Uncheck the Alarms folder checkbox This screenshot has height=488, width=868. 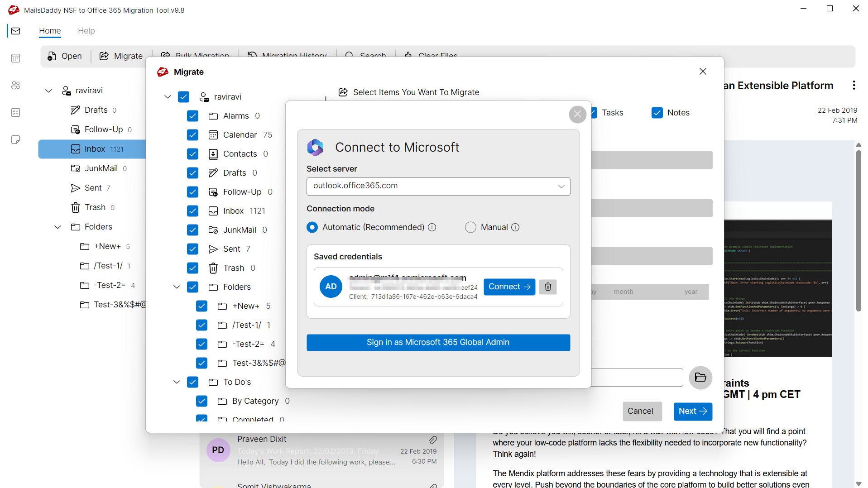(192, 116)
